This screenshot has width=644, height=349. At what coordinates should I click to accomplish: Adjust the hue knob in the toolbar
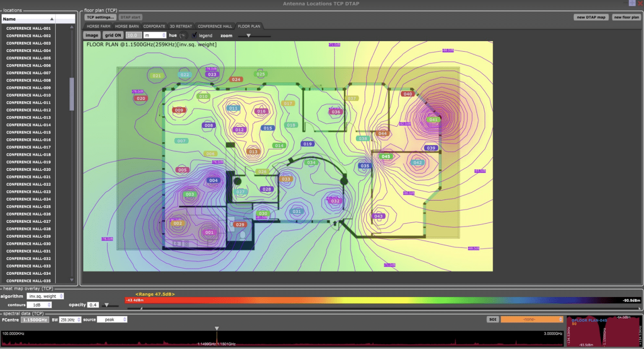coord(183,35)
